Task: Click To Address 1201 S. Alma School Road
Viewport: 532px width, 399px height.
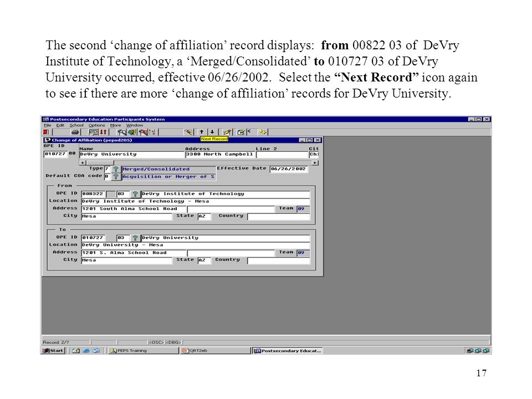Action: click(134, 253)
